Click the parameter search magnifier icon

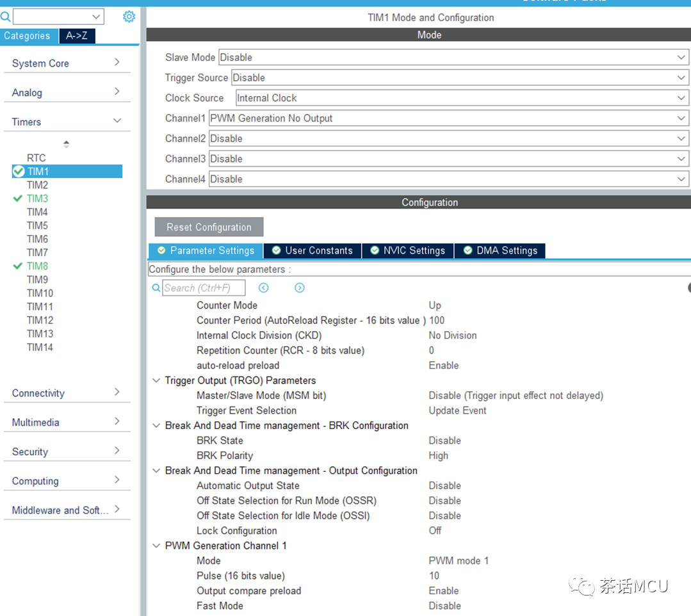[156, 288]
